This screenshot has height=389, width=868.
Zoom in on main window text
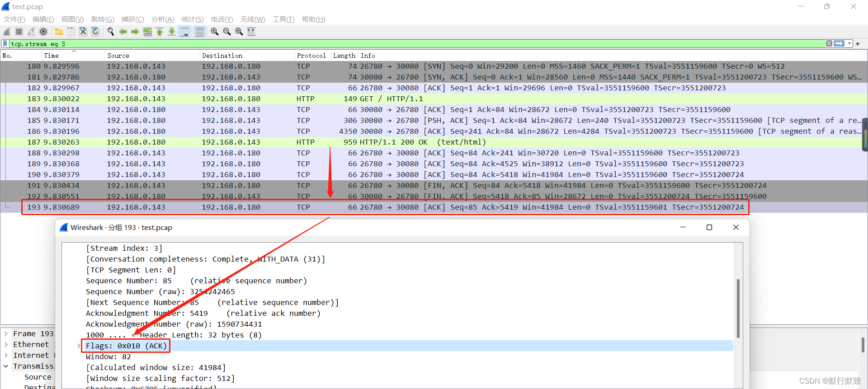point(215,32)
